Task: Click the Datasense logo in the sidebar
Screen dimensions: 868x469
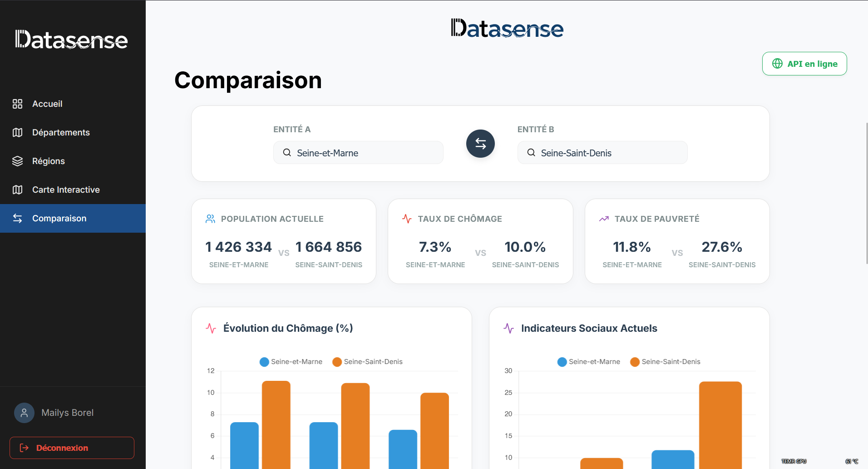Action: click(72, 40)
